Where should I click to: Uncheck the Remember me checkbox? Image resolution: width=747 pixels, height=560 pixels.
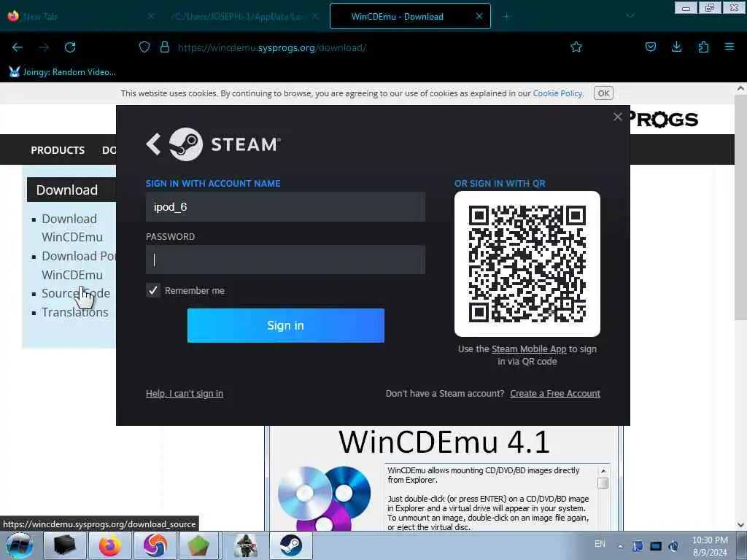click(x=153, y=290)
